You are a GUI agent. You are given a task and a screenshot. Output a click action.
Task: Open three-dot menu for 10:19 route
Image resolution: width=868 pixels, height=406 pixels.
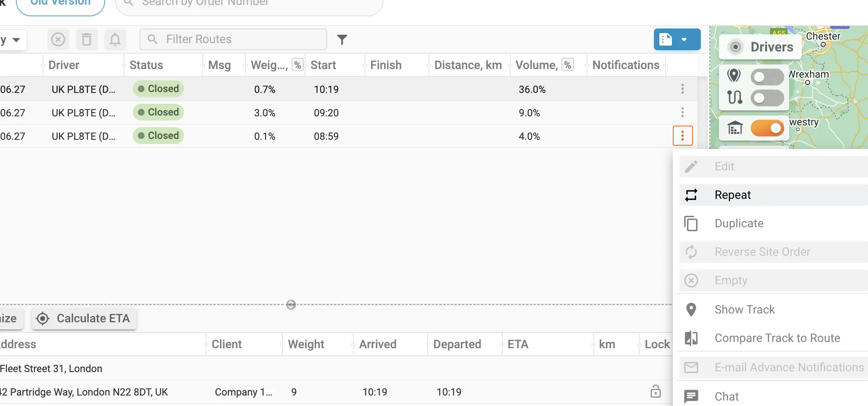coord(682,89)
